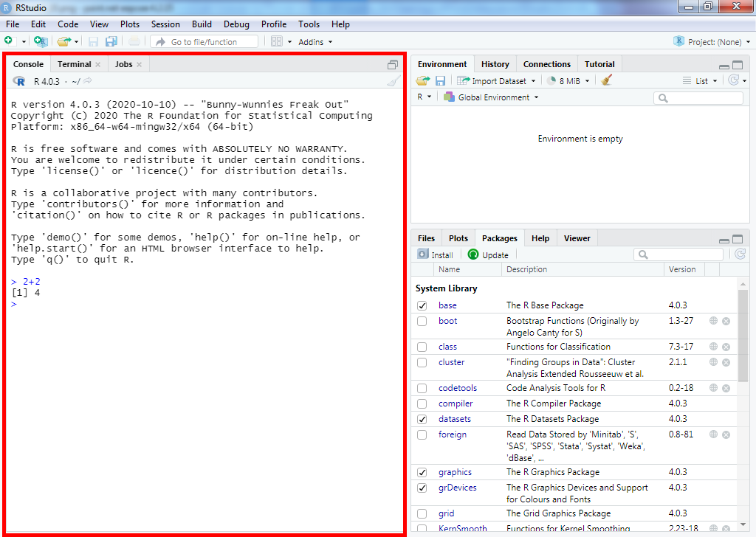The height and width of the screenshot is (537, 756).
Task: Open the class package web page globe icon
Action: (x=714, y=347)
